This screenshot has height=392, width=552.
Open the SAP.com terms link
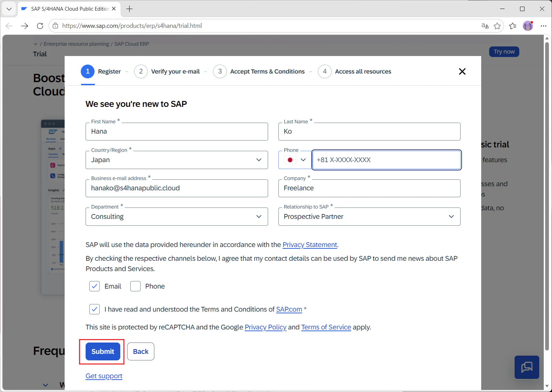(289, 309)
